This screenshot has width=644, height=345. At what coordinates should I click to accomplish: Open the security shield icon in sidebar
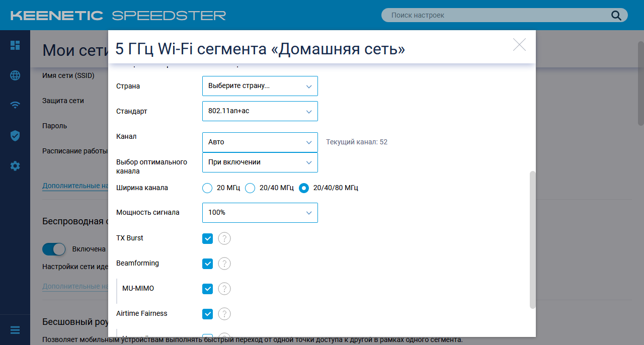coord(15,135)
